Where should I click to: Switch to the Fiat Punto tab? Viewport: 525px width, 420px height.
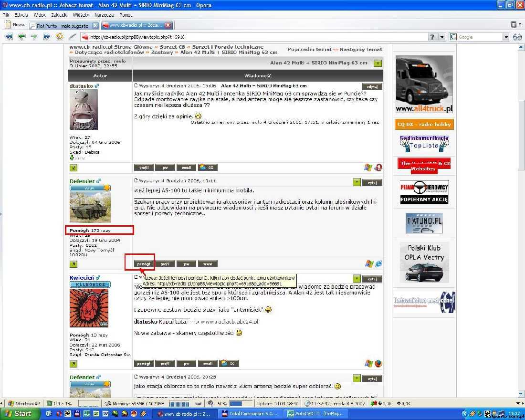62,25
